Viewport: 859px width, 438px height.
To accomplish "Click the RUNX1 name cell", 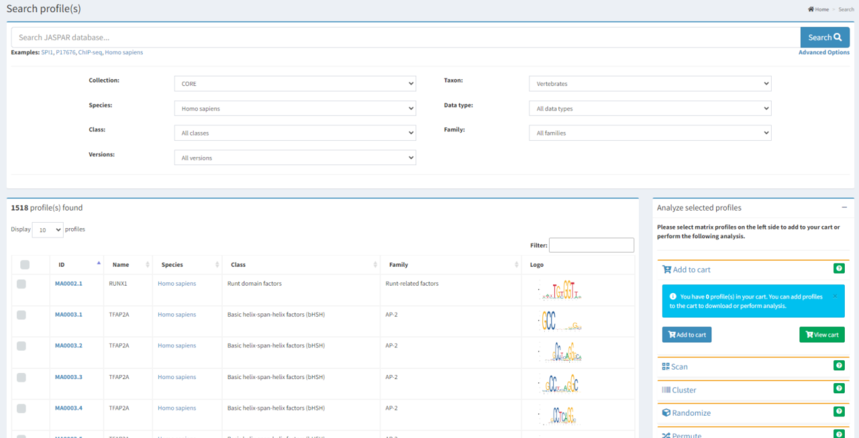I will [118, 284].
